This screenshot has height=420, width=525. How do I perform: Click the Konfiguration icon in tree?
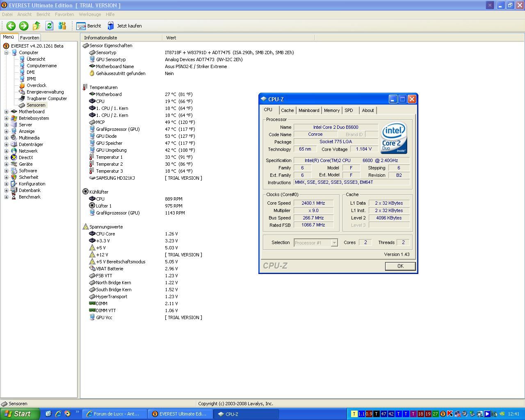pos(14,184)
